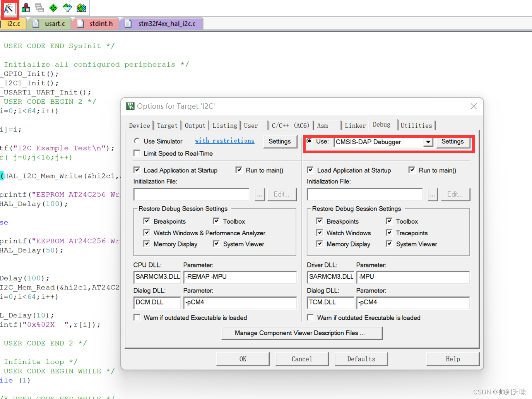Image resolution: width=532 pixels, height=399 pixels.
Task: Click Dialog DLL field TCM.DLL
Action: 331,302
